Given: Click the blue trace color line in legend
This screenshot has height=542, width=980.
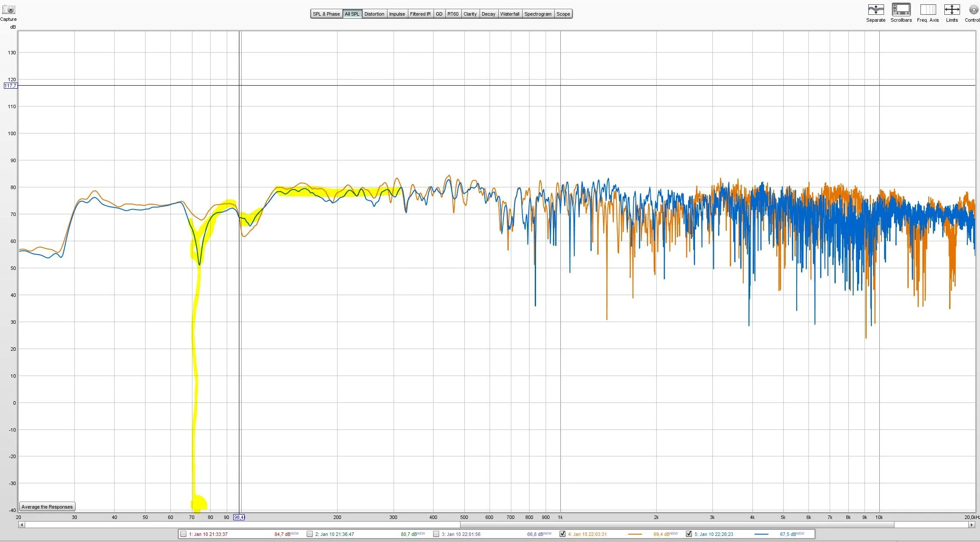Looking at the screenshot, I should click(761, 534).
